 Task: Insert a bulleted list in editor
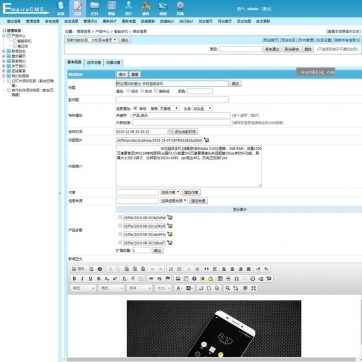tap(179, 269)
